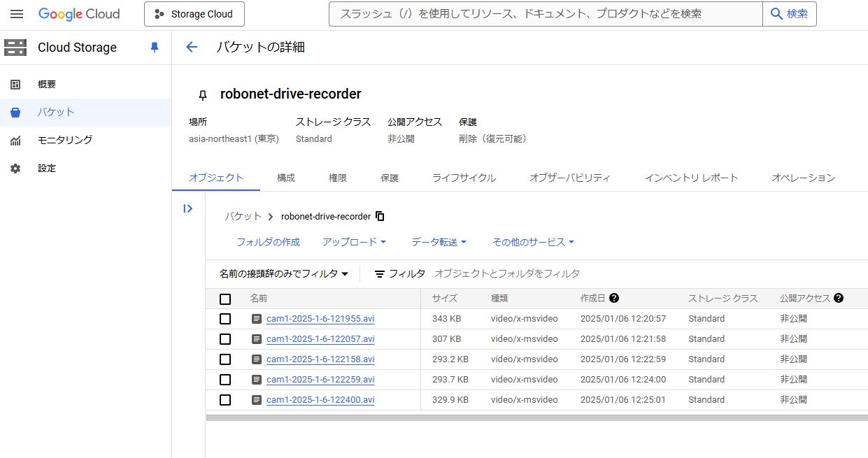Open the Storage Cloud project picker
This screenshot has height=458, width=868.
click(x=194, y=14)
